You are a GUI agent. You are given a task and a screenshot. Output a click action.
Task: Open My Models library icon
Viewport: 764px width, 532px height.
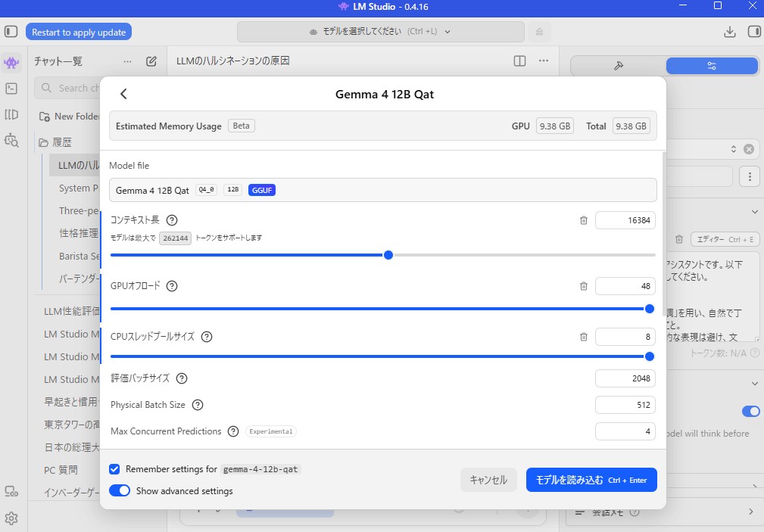(x=11, y=114)
